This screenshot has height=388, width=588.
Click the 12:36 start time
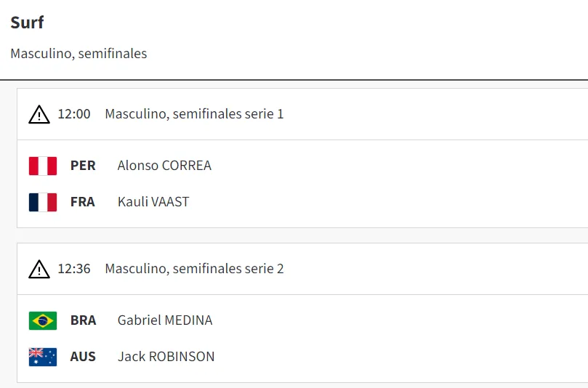tap(74, 269)
